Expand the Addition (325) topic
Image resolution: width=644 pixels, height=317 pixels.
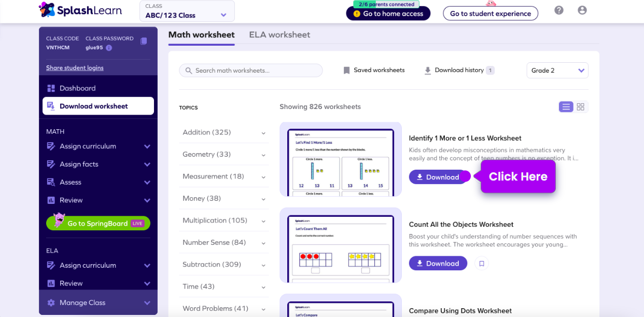pyautogui.click(x=223, y=133)
